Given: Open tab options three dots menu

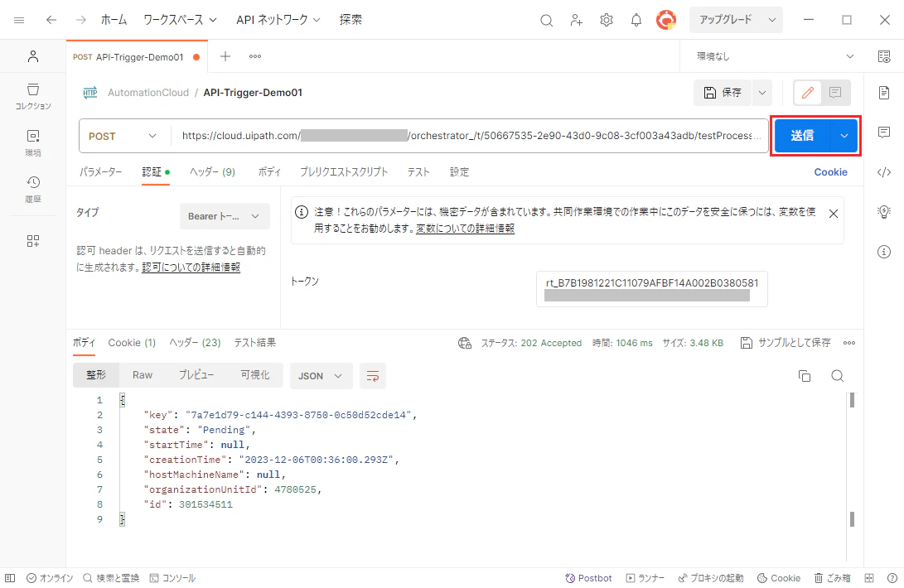Looking at the screenshot, I should [x=255, y=56].
